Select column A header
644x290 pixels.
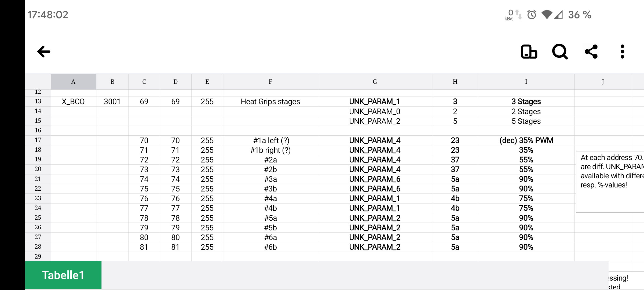click(73, 82)
